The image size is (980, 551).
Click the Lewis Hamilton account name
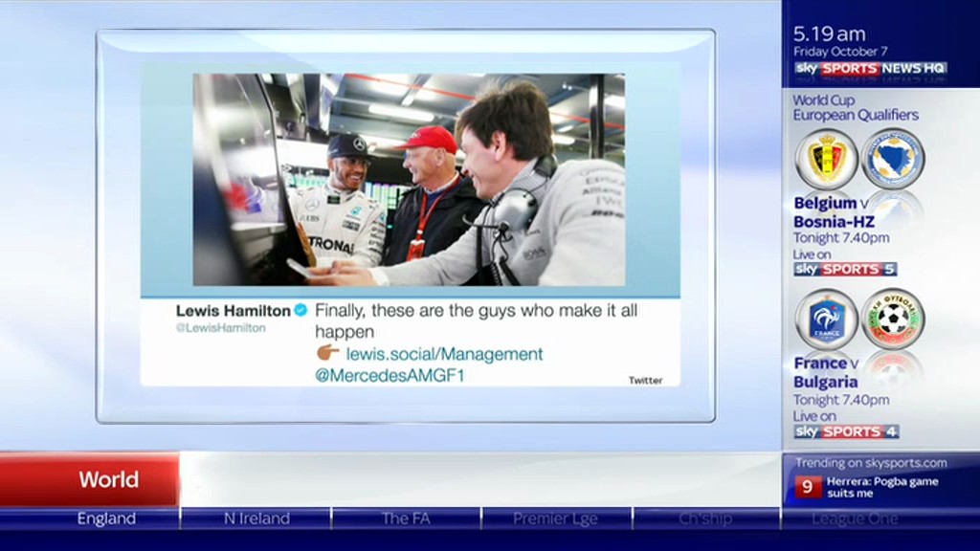tap(234, 311)
